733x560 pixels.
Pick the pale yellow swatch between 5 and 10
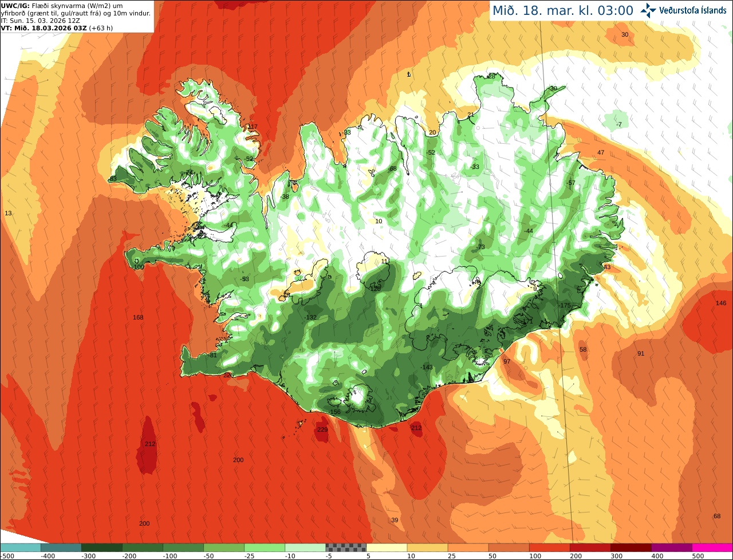[x=387, y=547]
